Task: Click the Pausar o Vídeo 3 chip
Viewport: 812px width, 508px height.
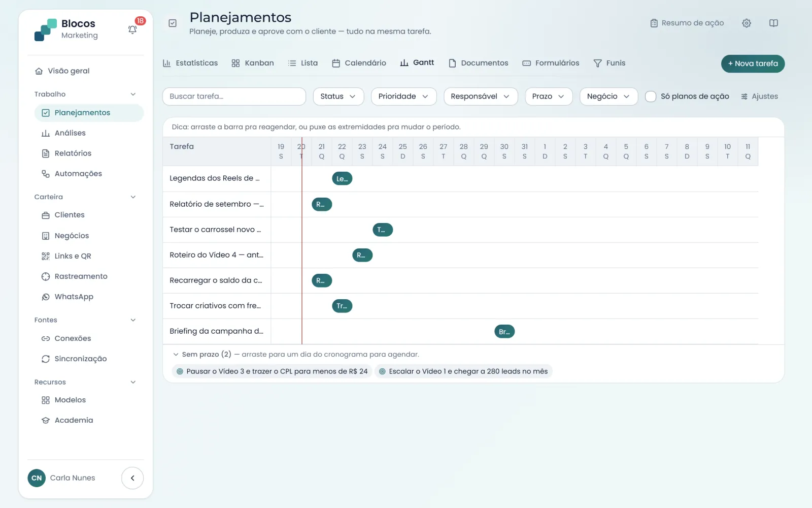Action: pyautogui.click(x=272, y=371)
